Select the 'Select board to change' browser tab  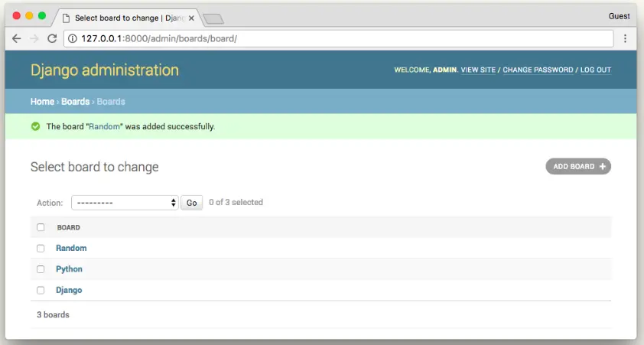tap(128, 18)
